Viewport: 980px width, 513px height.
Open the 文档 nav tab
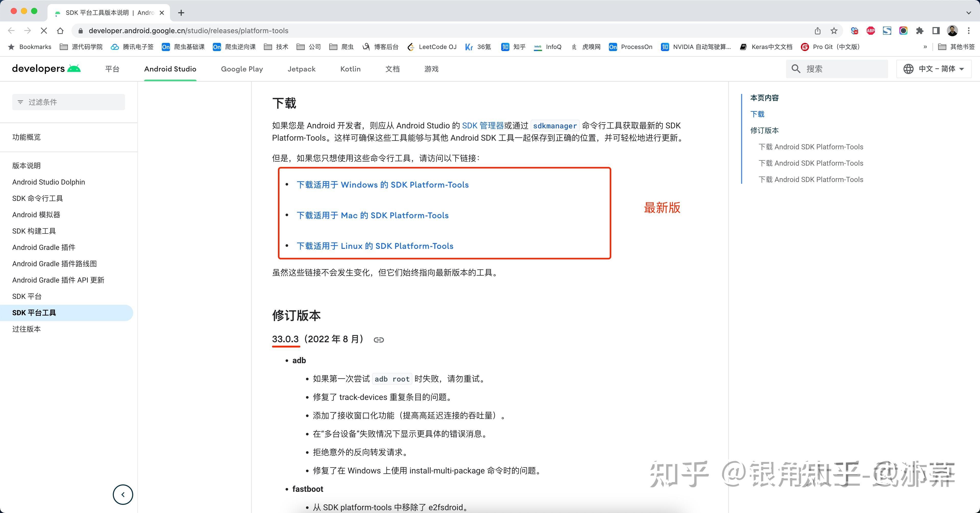[393, 69]
